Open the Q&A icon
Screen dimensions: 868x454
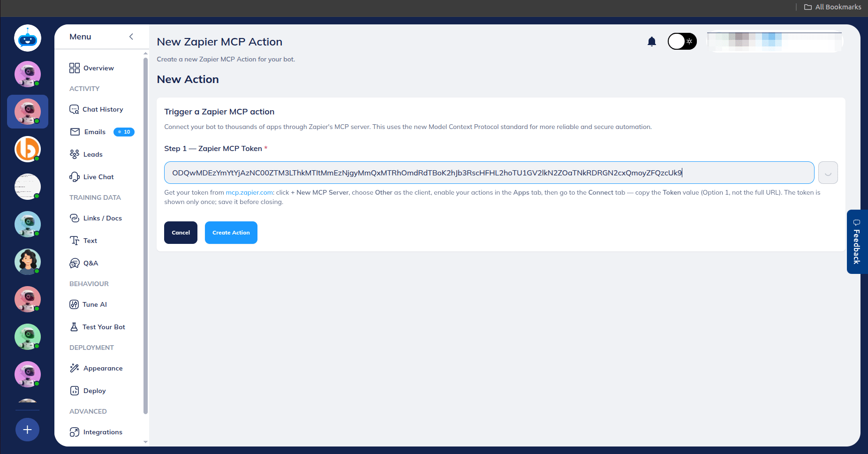[x=75, y=263]
